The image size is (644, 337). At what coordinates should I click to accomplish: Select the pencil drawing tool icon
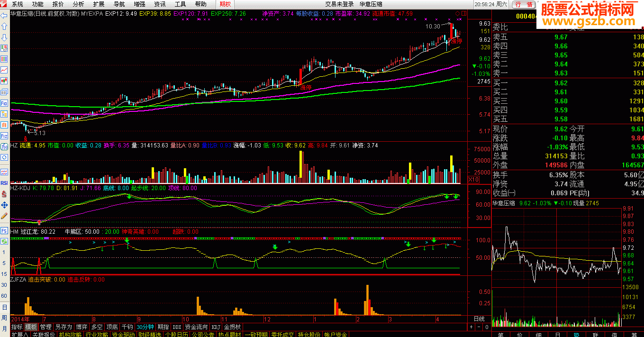pos(4,216)
